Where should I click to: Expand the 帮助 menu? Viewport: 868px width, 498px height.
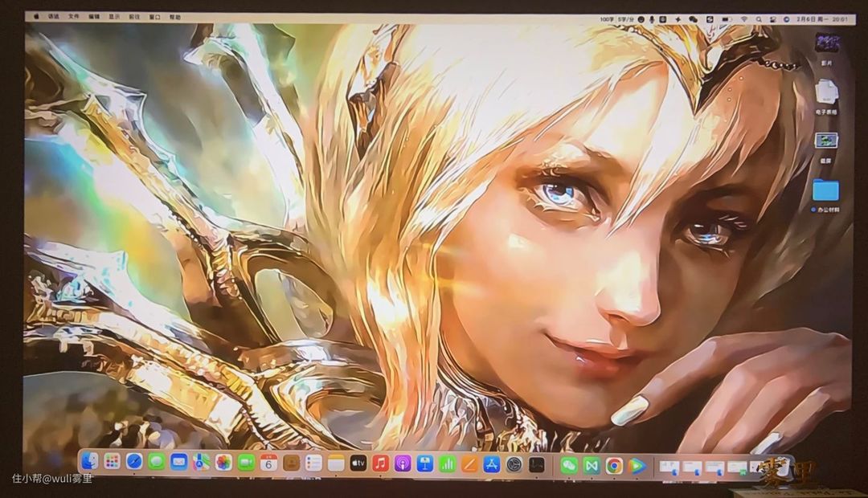pos(174,16)
